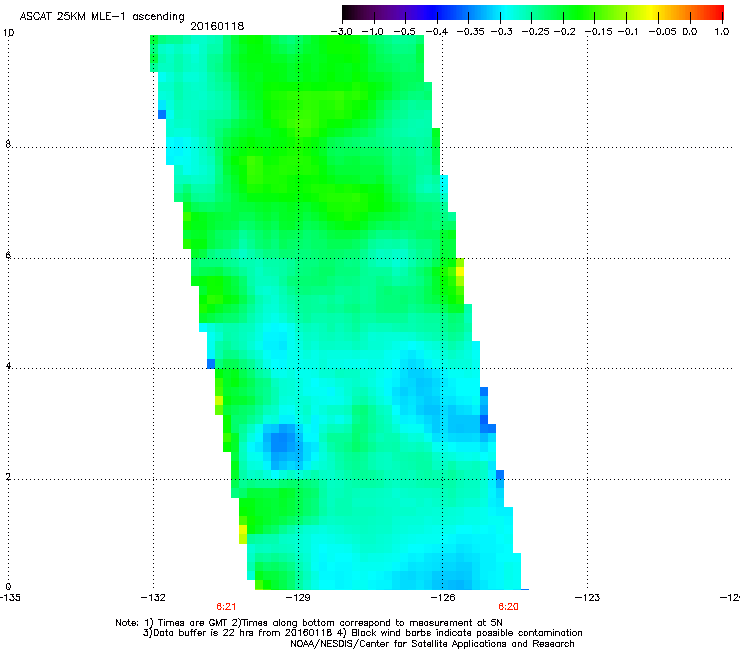Click the longitude axis label "-129"

298,598
